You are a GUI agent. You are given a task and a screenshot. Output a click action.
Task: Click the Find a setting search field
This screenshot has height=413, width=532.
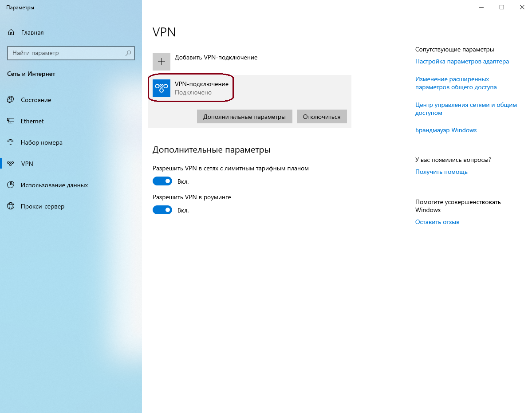coord(67,53)
